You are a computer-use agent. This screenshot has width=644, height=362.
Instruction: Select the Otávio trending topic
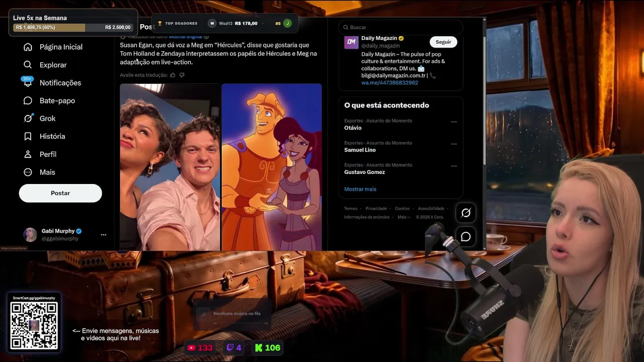click(x=353, y=128)
